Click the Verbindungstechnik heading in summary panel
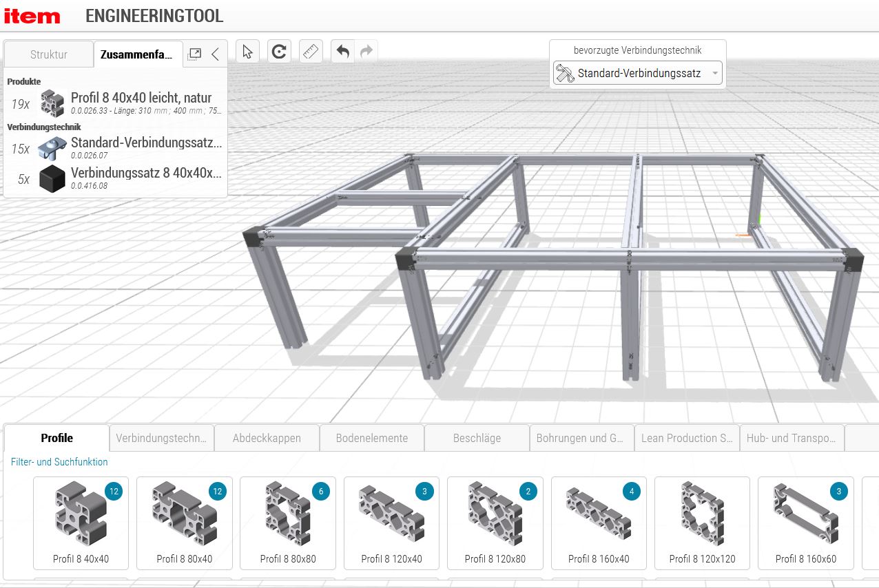879x588 pixels. tap(44, 127)
